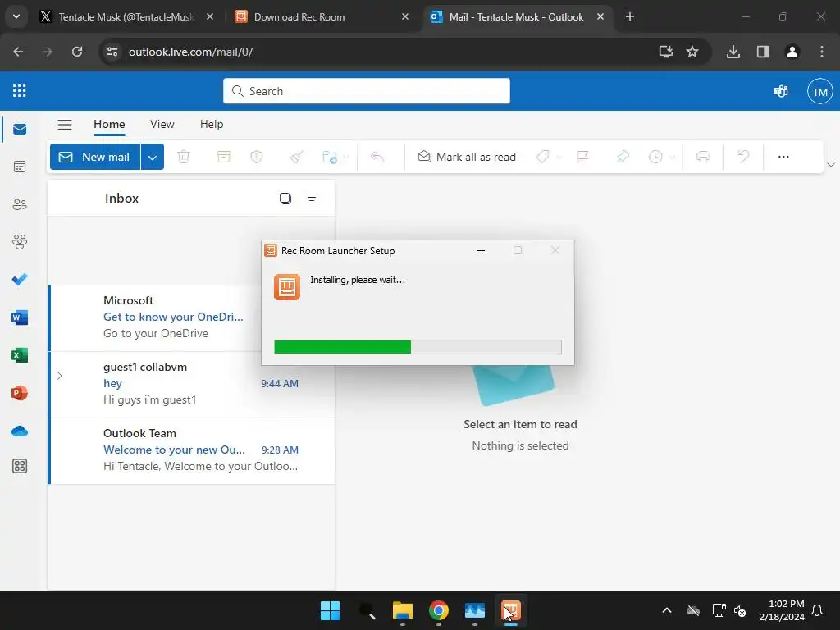
Task: Open Teams meet icon in header
Action: coord(781,91)
